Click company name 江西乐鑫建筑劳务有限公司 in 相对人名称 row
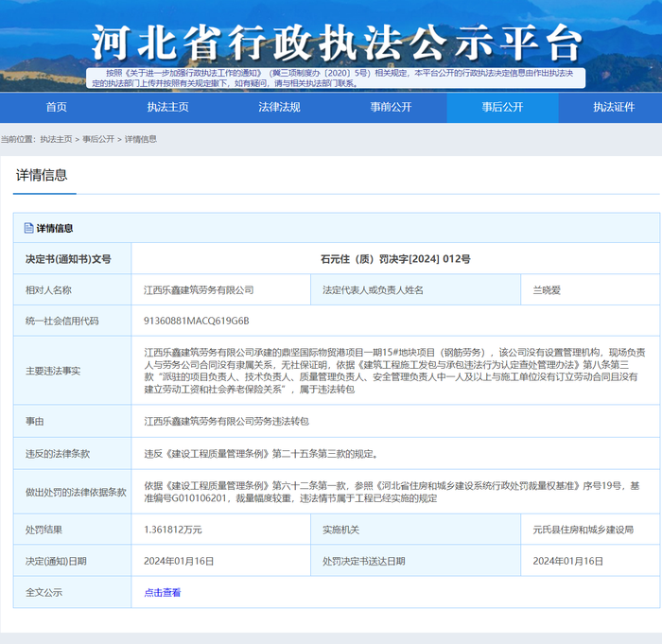 [199, 290]
